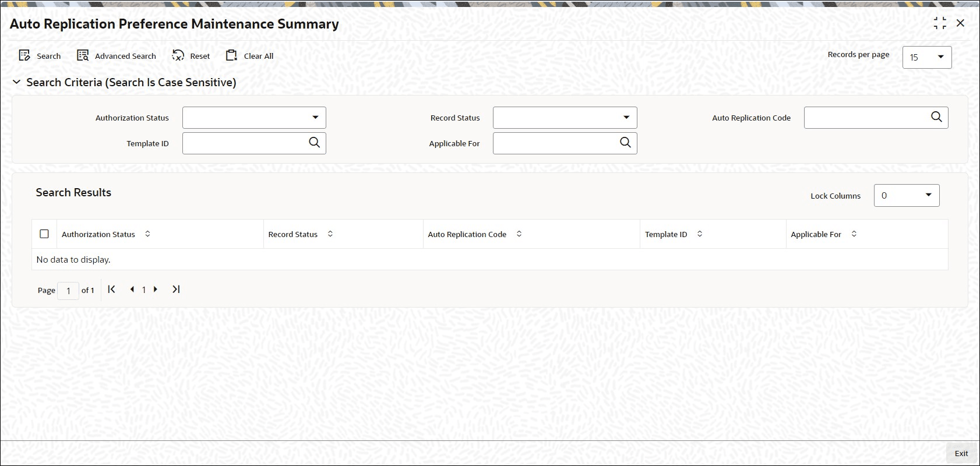Viewport: 980px width, 466px height.
Task: Minimize the summary window with collapse icon
Action: 940,23
